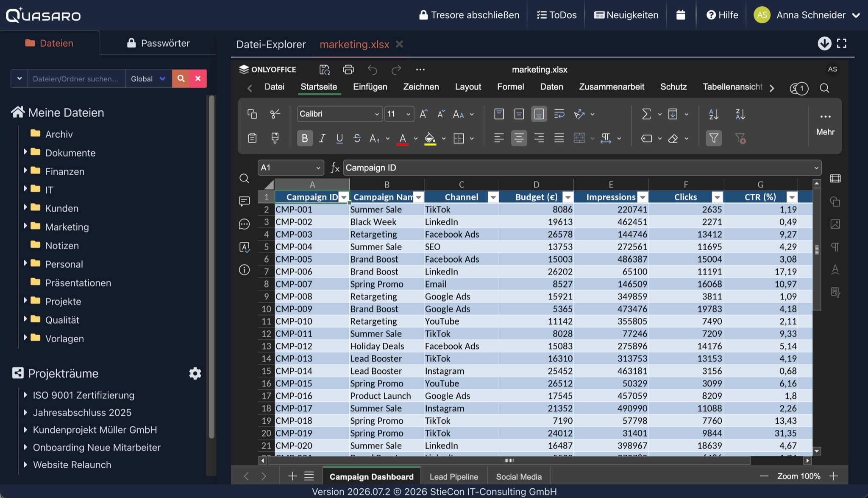
Task: Align text right
Action: [539, 138]
